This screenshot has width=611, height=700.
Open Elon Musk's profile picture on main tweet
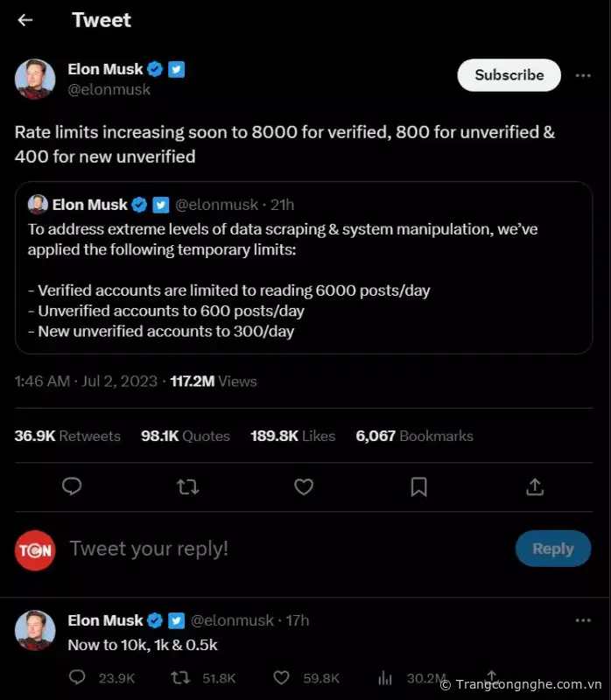[x=35, y=79]
